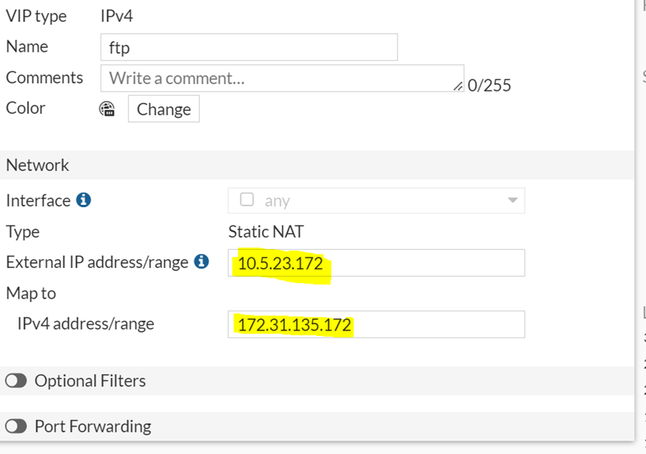The image size is (646, 454).
Task: Click into the Name field containing ftp
Action: 249,47
